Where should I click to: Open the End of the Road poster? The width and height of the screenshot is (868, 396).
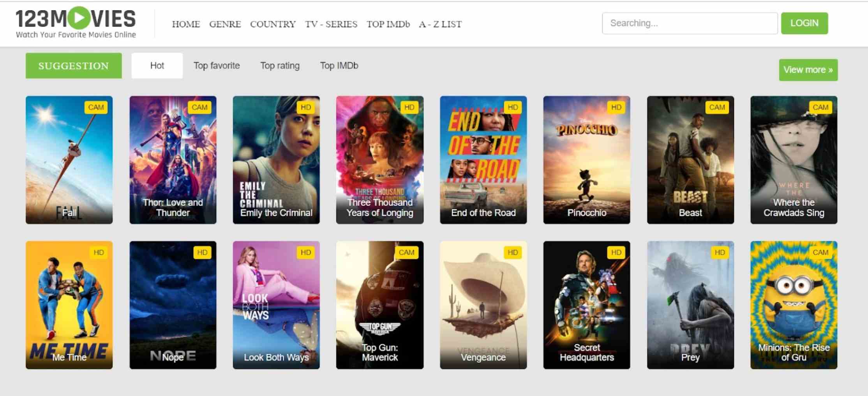(483, 160)
